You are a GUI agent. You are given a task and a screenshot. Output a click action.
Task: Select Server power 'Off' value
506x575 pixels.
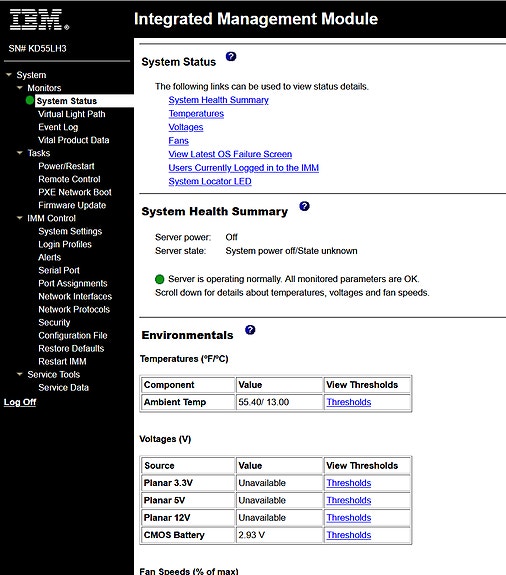point(231,237)
